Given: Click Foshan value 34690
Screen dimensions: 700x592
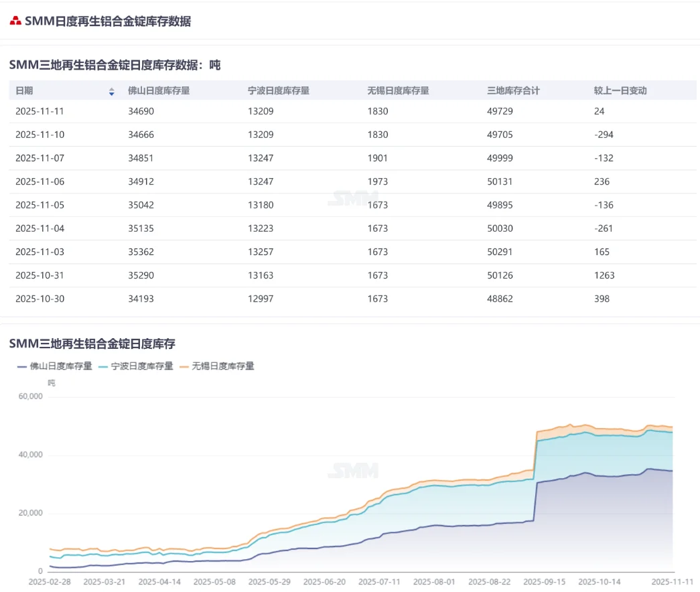Looking at the screenshot, I should (141, 111).
